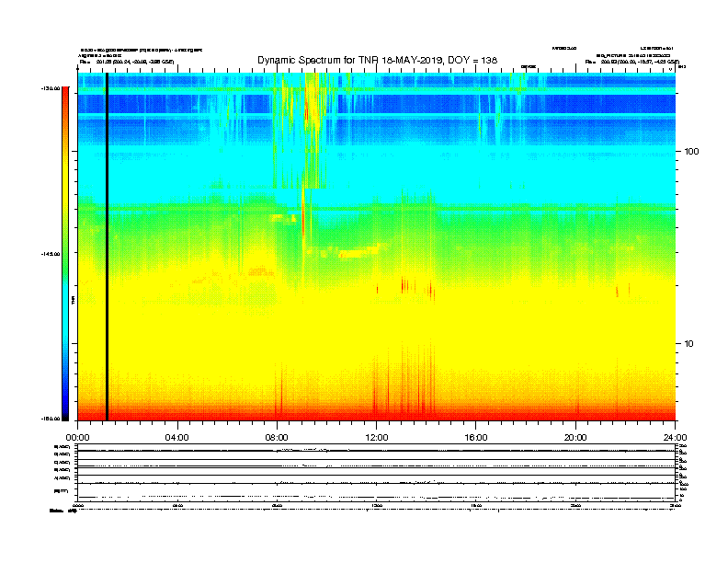
Task: Click the '00:00' time axis label
Action: (x=77, y=438)
